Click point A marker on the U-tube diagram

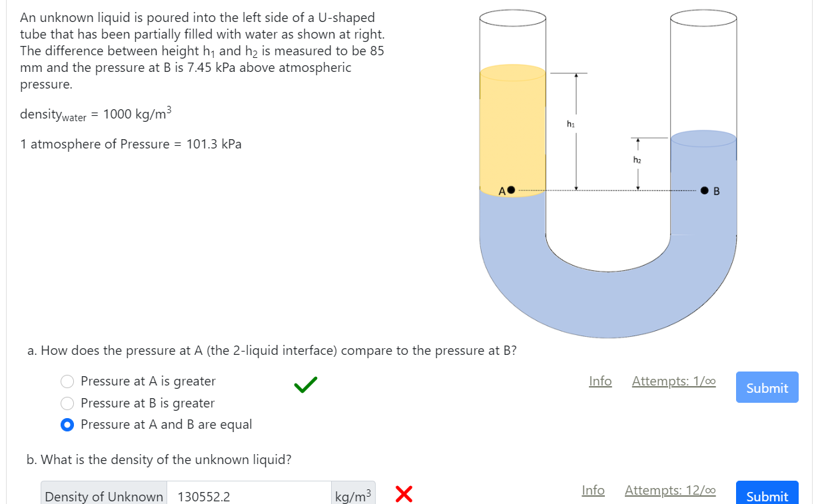point(510,189)
